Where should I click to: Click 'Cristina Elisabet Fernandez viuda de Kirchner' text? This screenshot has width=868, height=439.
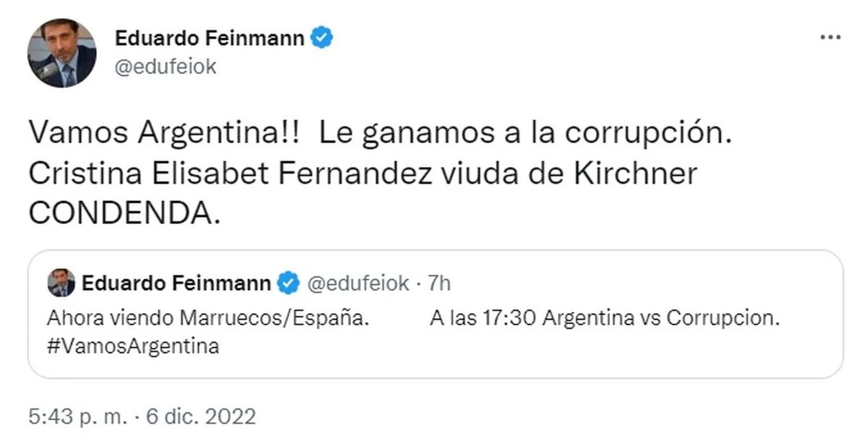(x=362, y=174)
